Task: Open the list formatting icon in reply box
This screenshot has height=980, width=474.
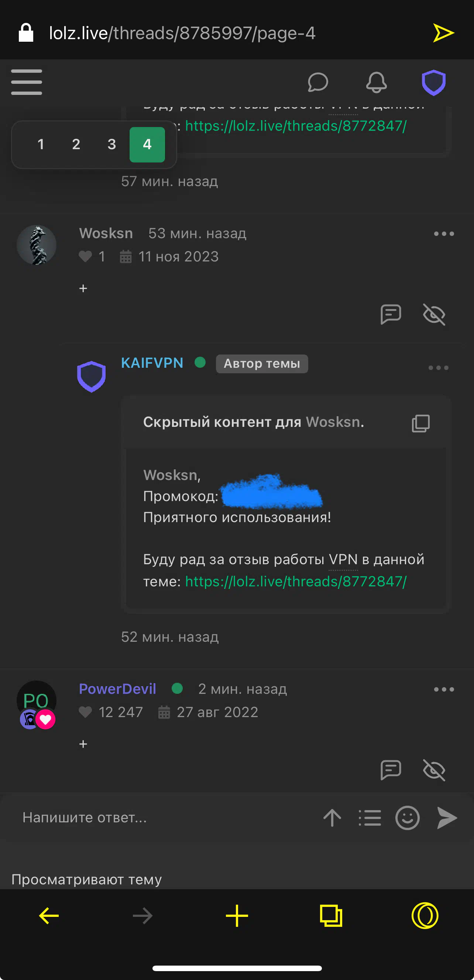Action: pos(370,818)
